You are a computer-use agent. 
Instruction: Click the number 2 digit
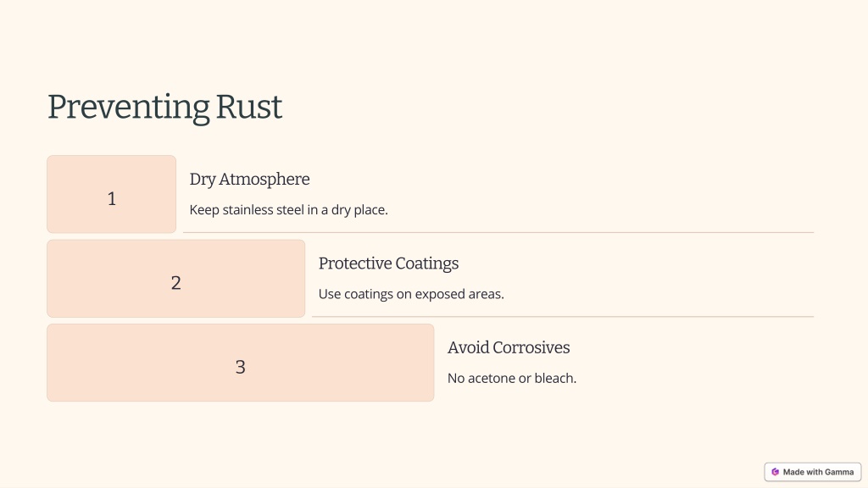[176, 283]
